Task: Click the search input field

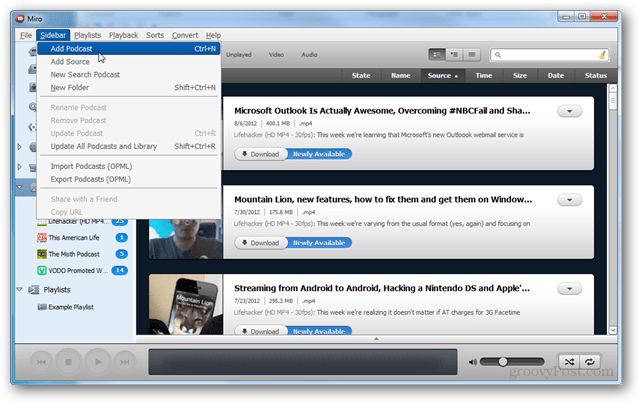Action: pyautogui.click(x=549, y=55)
